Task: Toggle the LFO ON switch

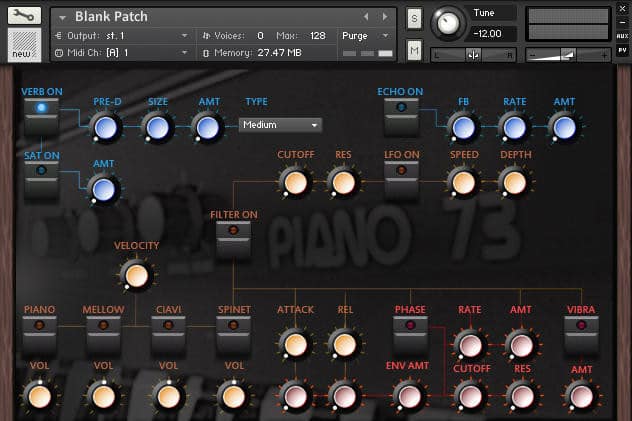Action: [401, 180]
